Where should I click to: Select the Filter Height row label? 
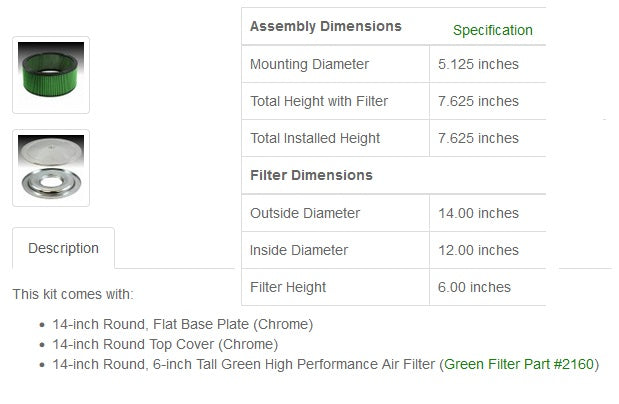tap(290, 287)
